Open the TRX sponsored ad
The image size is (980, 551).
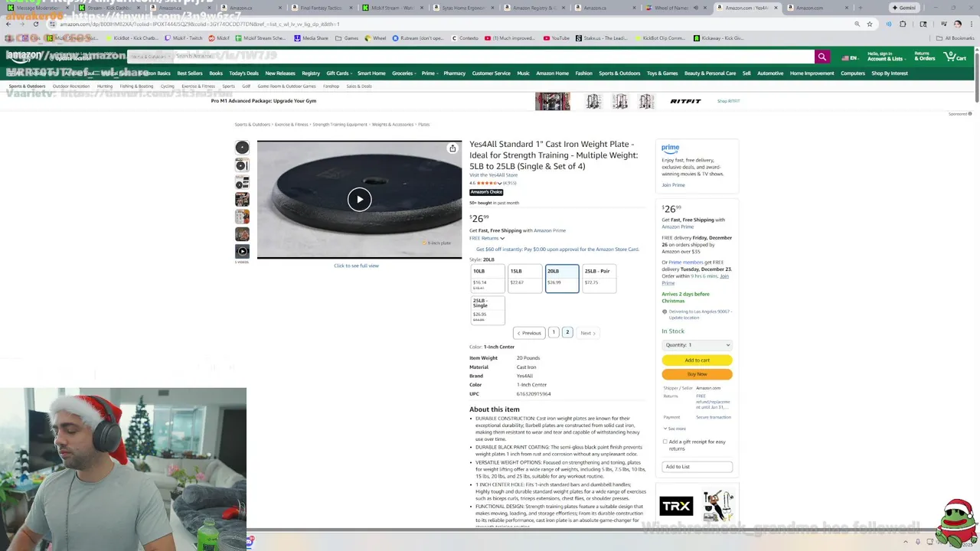[x=697, y=506]
